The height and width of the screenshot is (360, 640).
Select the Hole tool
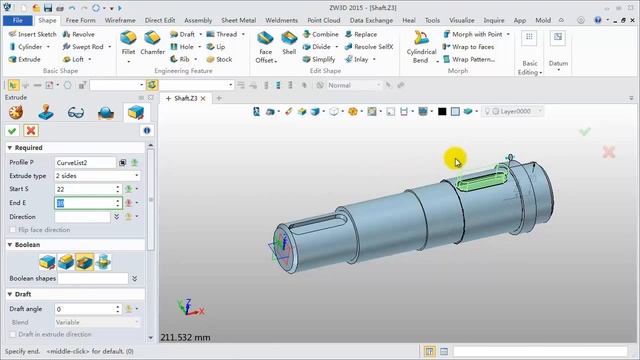pos(182,47)
